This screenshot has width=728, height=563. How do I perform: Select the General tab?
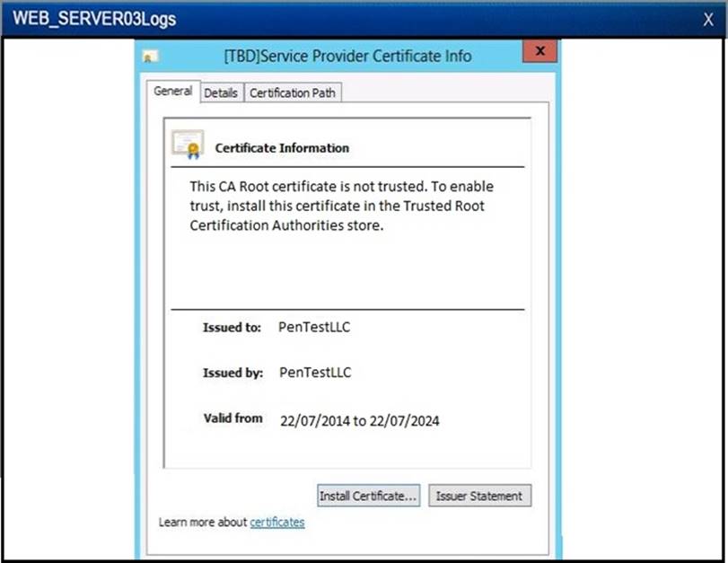[172, 92]
